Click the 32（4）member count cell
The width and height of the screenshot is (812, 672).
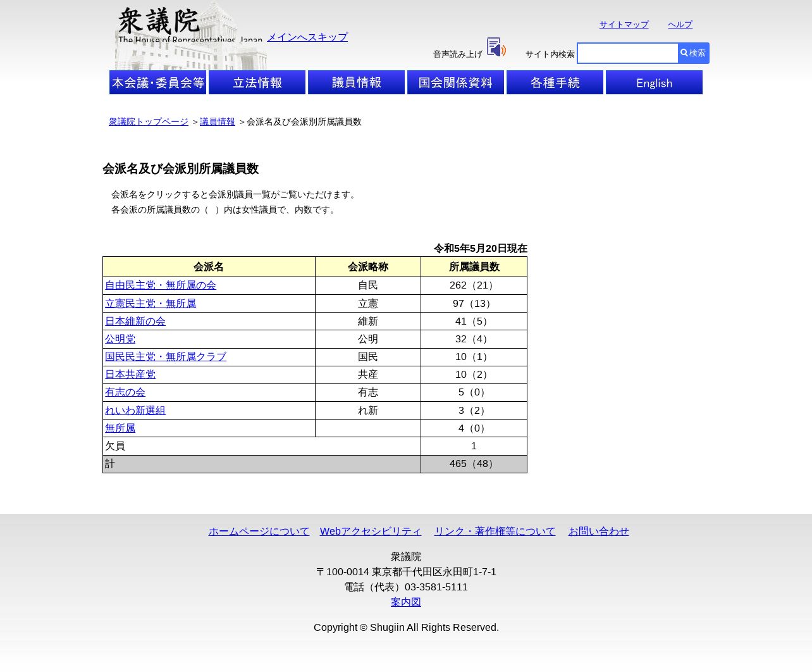(x=474, y=339)
